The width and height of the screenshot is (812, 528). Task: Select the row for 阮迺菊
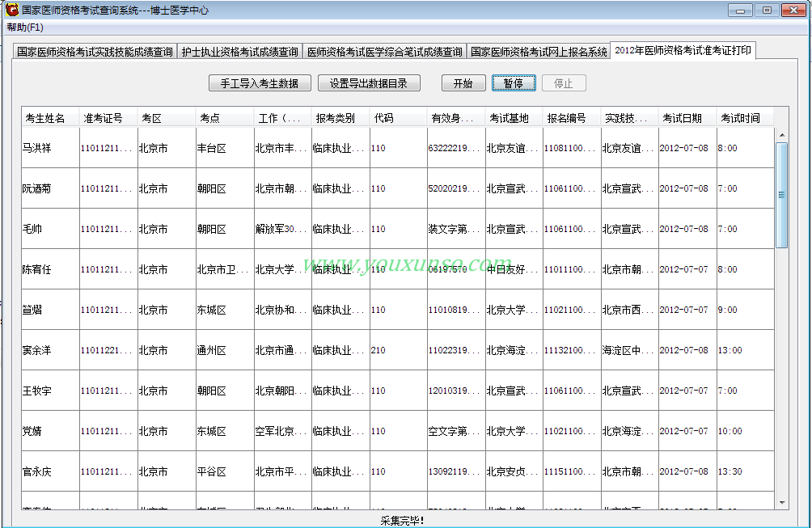point(398,188)
